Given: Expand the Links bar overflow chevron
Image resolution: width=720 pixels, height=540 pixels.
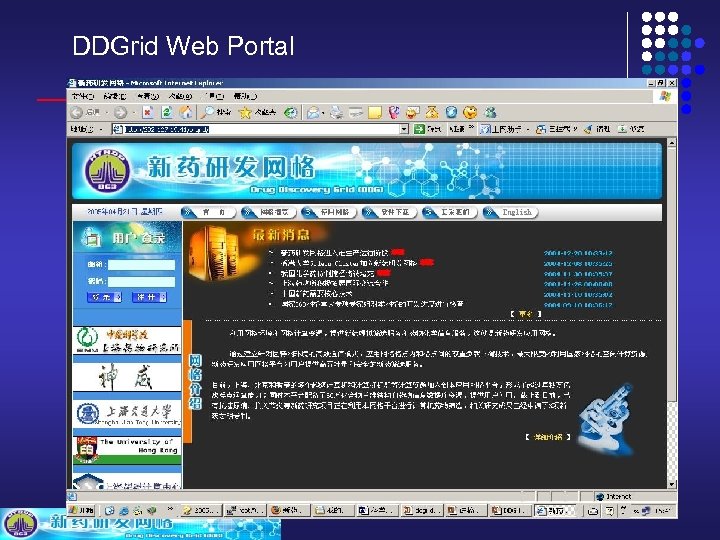Looking at the screenshot, I should click(x=471, y=129).
